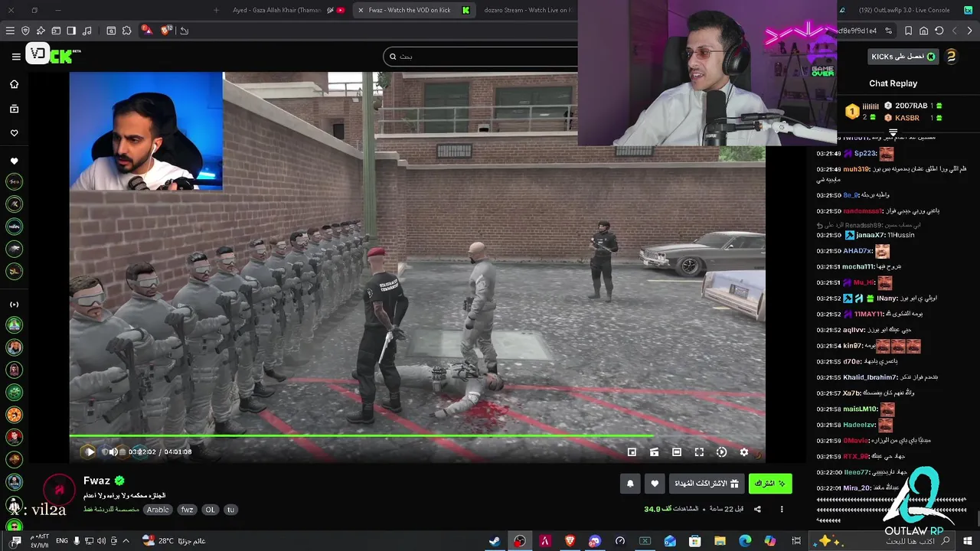This screenshot has width=980, height=551.
Task: Open the heart outline icon in sidebar
Action: tap(14, 133)
